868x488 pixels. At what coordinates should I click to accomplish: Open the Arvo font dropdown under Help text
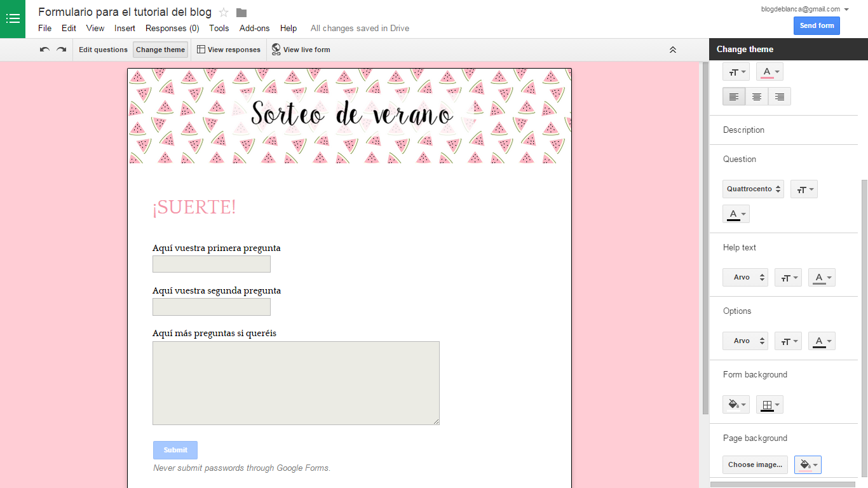tap(745, 277)
